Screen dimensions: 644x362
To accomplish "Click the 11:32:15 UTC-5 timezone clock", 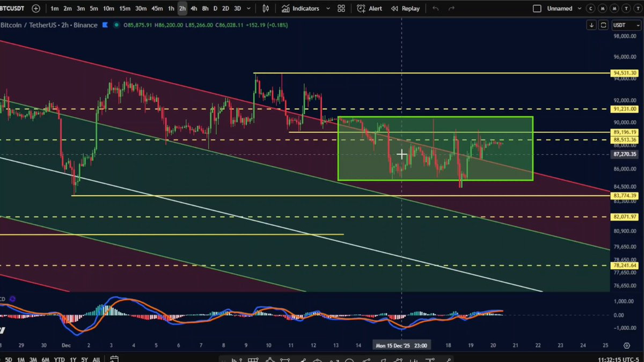I will 619,359.
